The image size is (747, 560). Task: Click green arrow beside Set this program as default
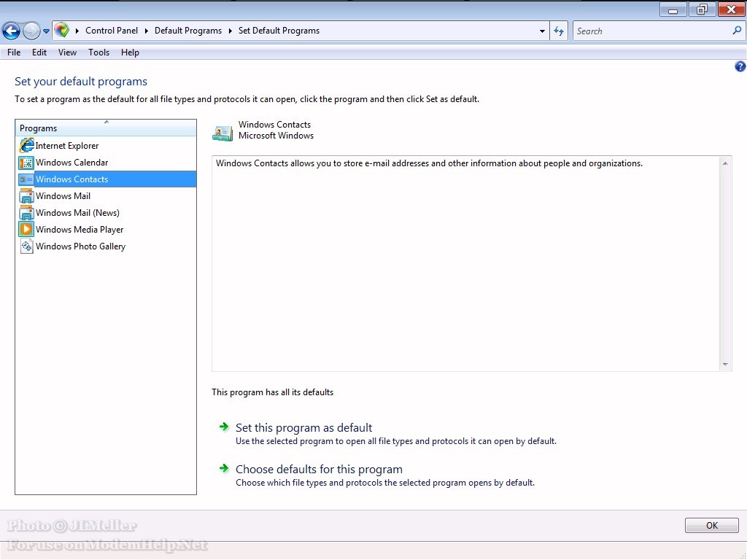click(x=224, y=427)
